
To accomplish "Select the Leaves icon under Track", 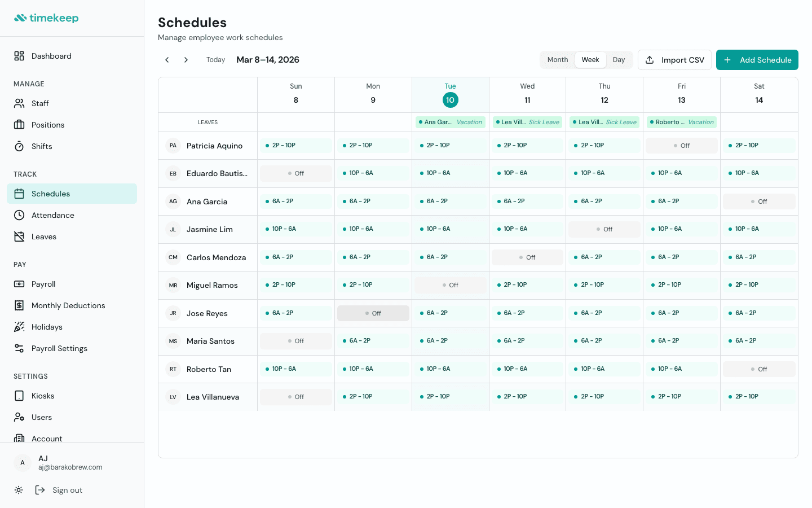I will pyautogui.click(x=19, y=237).
